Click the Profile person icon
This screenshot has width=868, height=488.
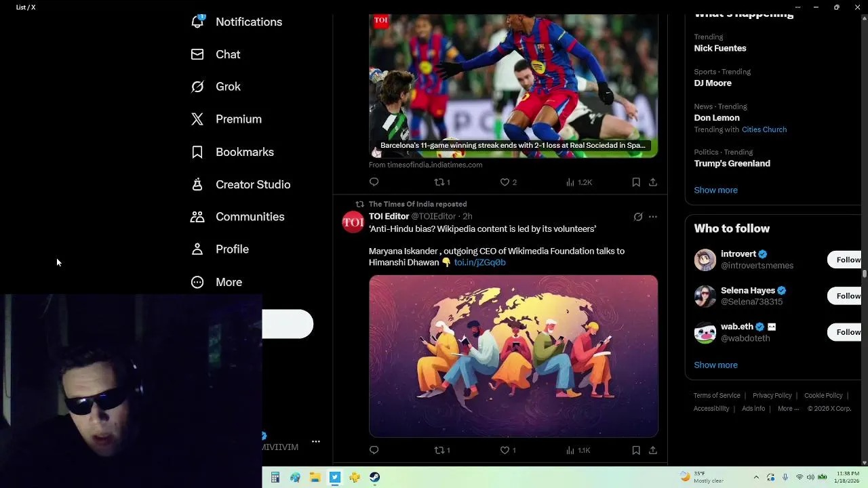point(197,249)
